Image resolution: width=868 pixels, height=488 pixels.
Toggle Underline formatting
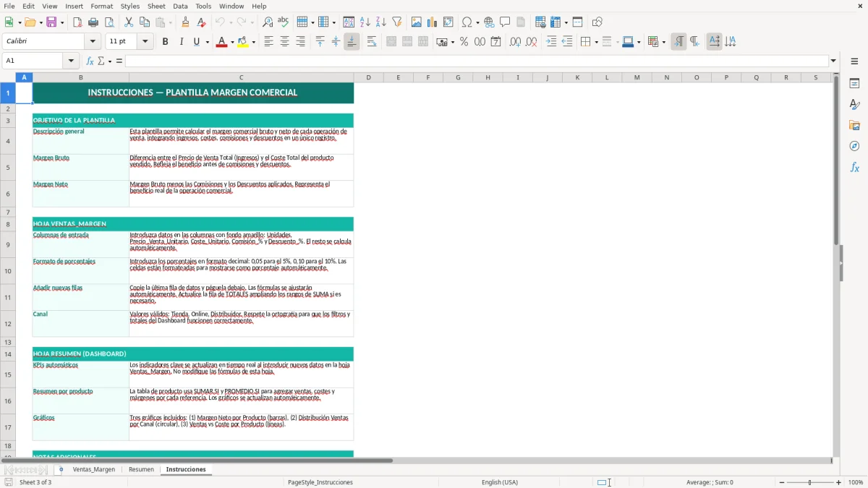(x=196, y=42)
